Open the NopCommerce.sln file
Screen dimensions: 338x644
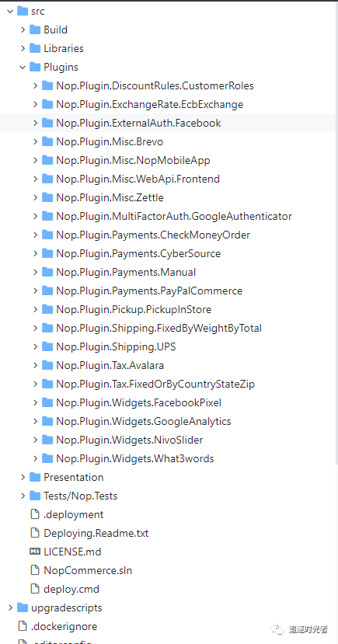point(88,570)
